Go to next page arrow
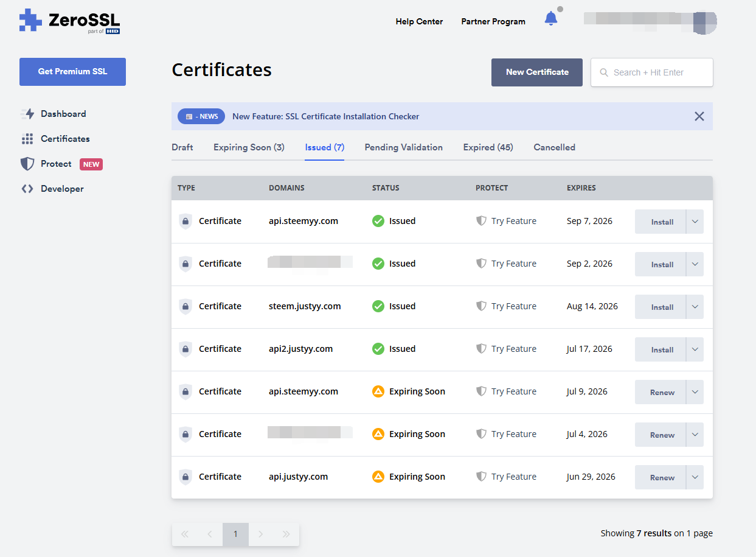756x557 pixels. tap(261, 534)
